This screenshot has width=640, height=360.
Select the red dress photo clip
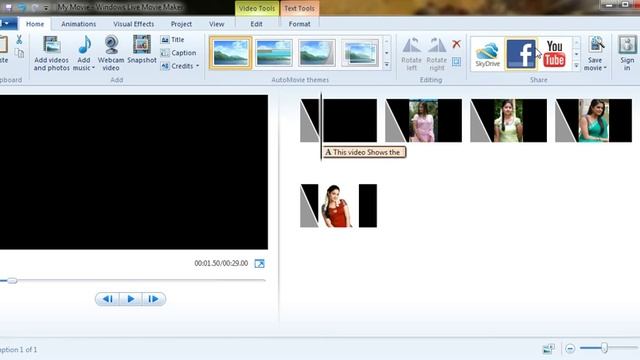pos(338,206)
